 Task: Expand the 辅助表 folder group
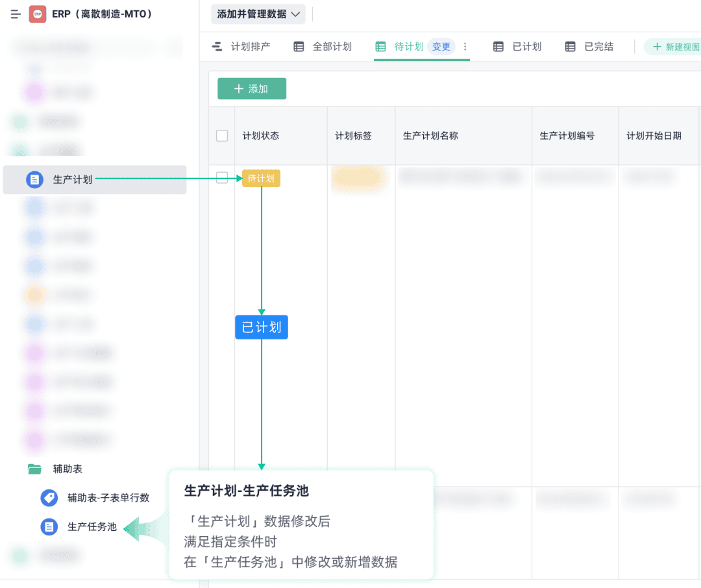click(68, 469)
